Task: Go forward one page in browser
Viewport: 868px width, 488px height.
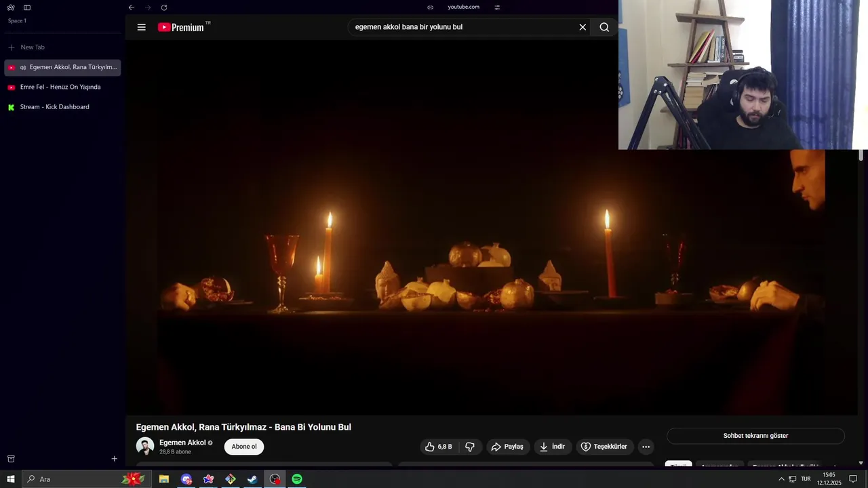Action: [x=148, y=7]
